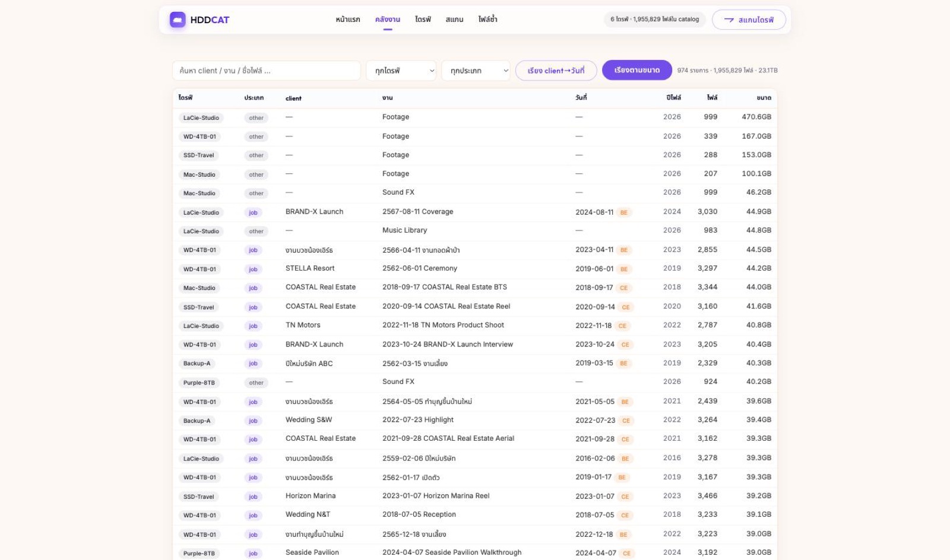Screen dimensions: 950x560
Task: Click the job tag on the STELLA Resort row
Action: pyautogui.click(x=253, y=269)
